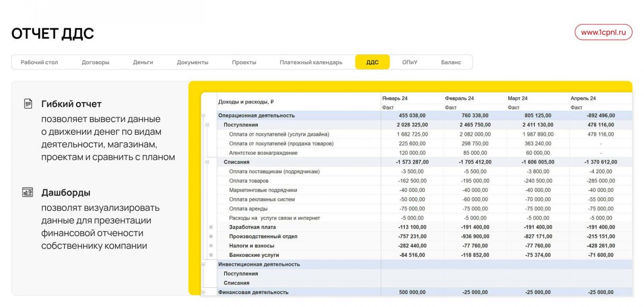Image resolution: width=644 pixels, height=307 pixels.
Task: Click the document icon beside Гибкий отчет
Action: pos(28,104)
